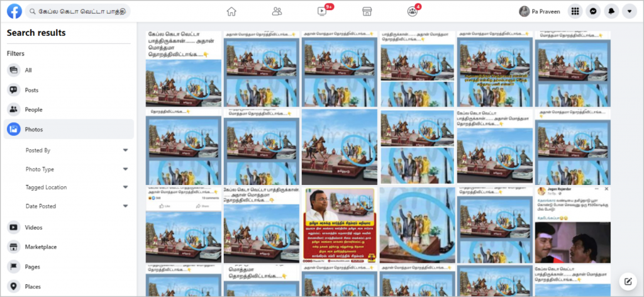Image resolution: width=644 pixels, height=297 pixels.
Task: Click the Places pin icon
Action: coord(14,286)
